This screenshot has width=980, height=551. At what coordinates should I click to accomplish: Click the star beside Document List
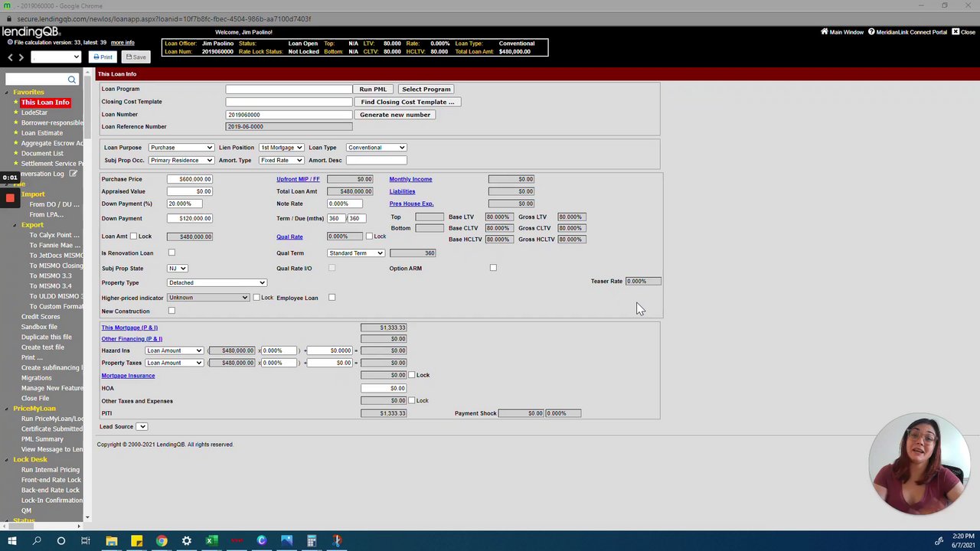click(15, 153)
